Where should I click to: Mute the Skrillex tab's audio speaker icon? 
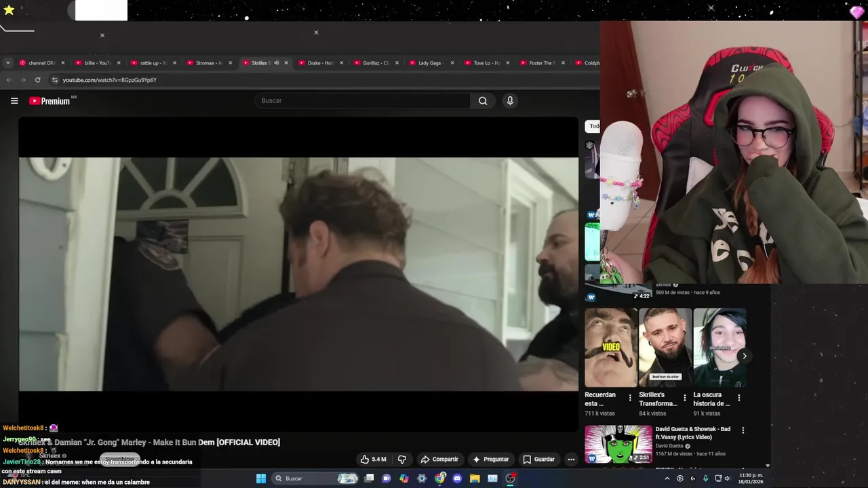[277, 63]
